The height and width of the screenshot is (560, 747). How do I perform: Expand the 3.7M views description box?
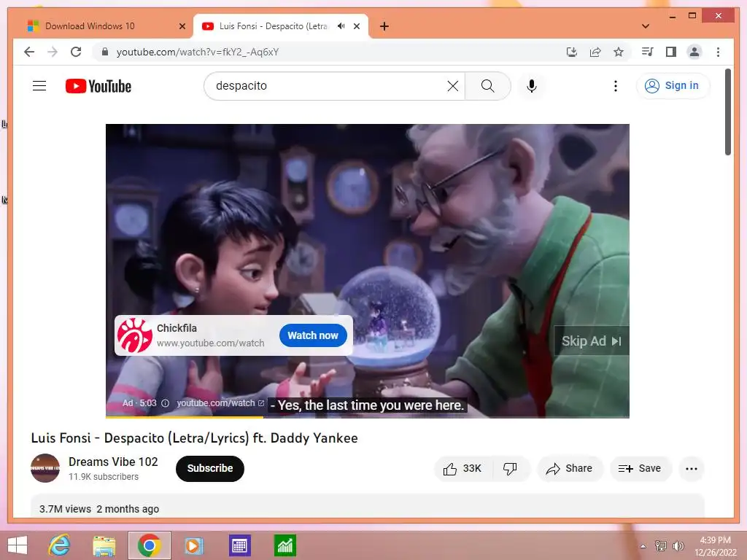tap(368, 506)
